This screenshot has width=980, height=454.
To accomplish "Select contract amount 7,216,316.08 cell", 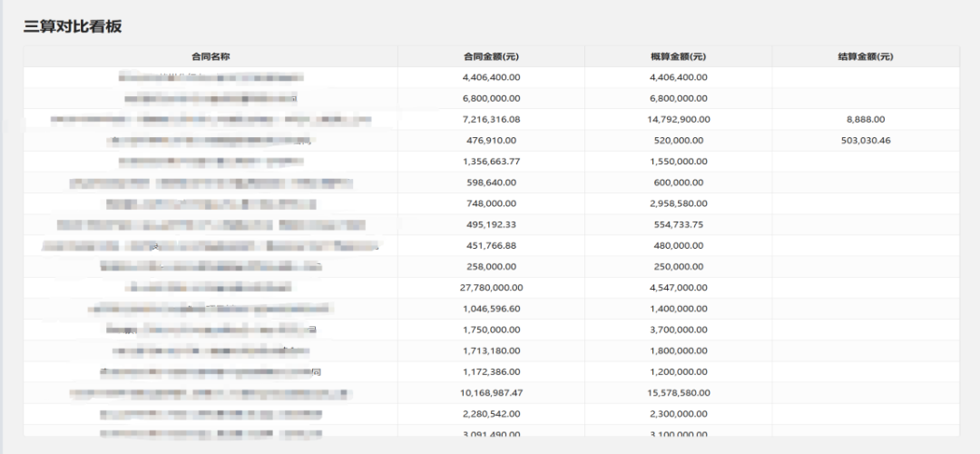I will coord(491,119).
